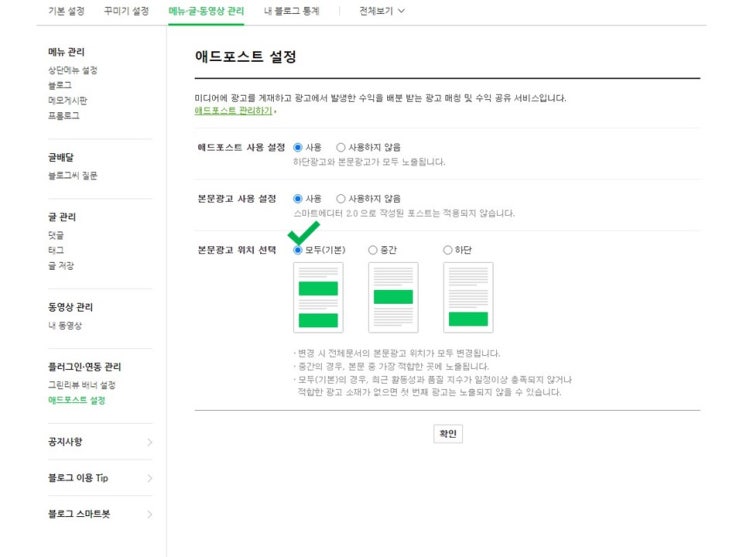Go to 그린리뷰 배너 설정

click(x=82, y=385)
